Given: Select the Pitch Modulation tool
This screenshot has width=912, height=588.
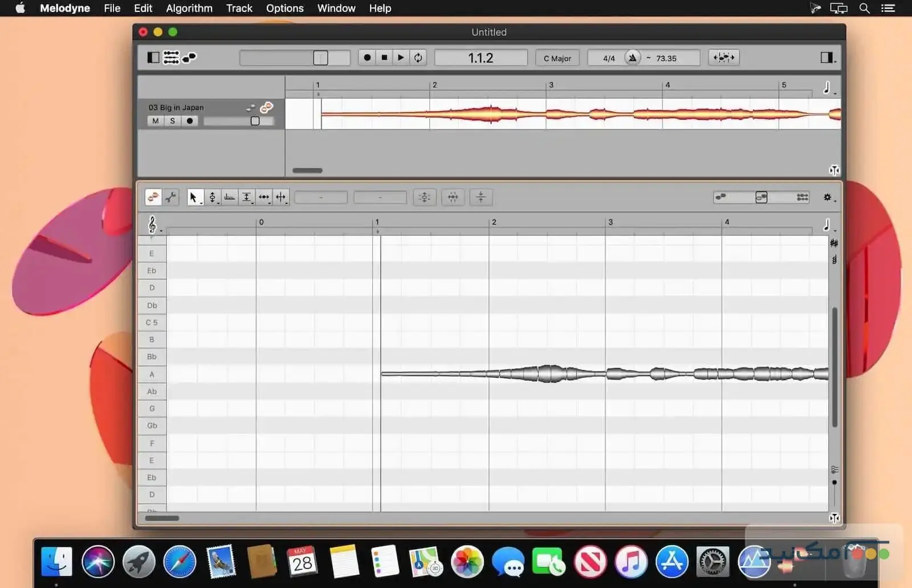Looking at the screenshot, I should (x=229, y=197).
